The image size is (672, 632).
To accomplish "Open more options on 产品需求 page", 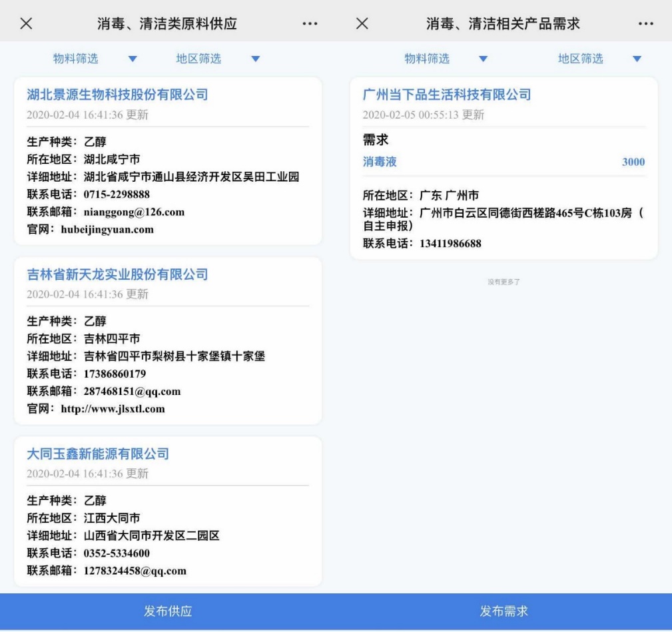I will point(646,23).
